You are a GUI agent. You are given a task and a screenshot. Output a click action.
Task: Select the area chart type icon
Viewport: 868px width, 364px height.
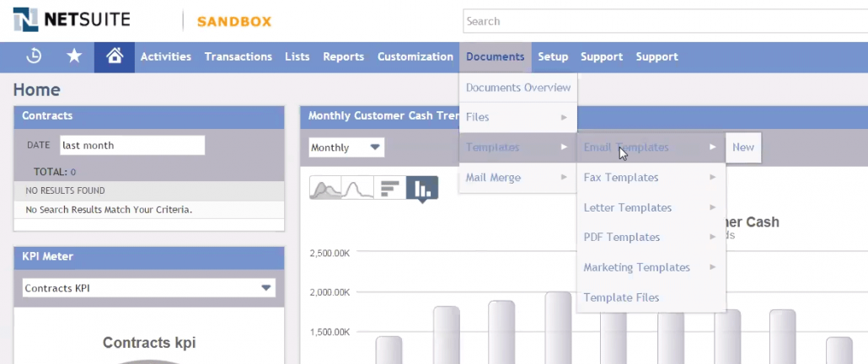[325, 188]
